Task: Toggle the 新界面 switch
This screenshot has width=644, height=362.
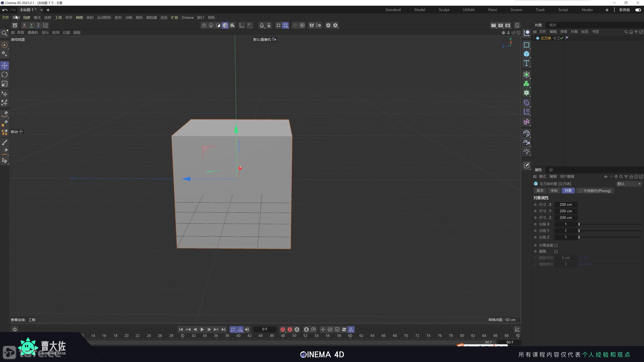Action: (x=638, y=10)
